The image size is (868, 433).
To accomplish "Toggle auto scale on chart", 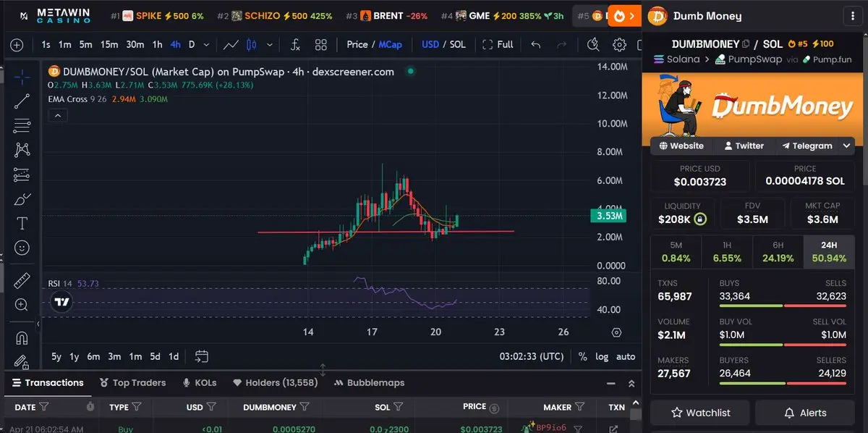I will tap(626, 356).
